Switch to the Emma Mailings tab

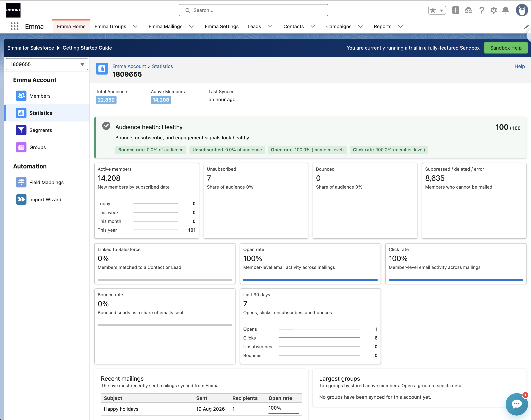[x=165, y=27]
